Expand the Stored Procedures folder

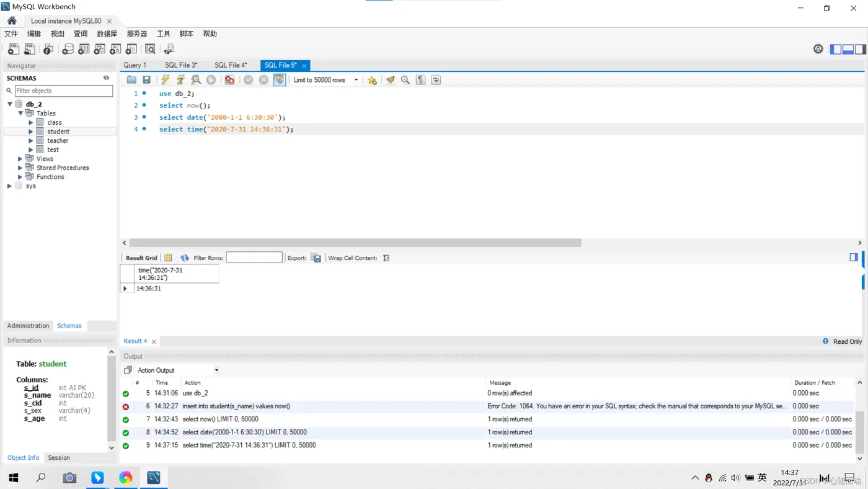coord(20,168)
